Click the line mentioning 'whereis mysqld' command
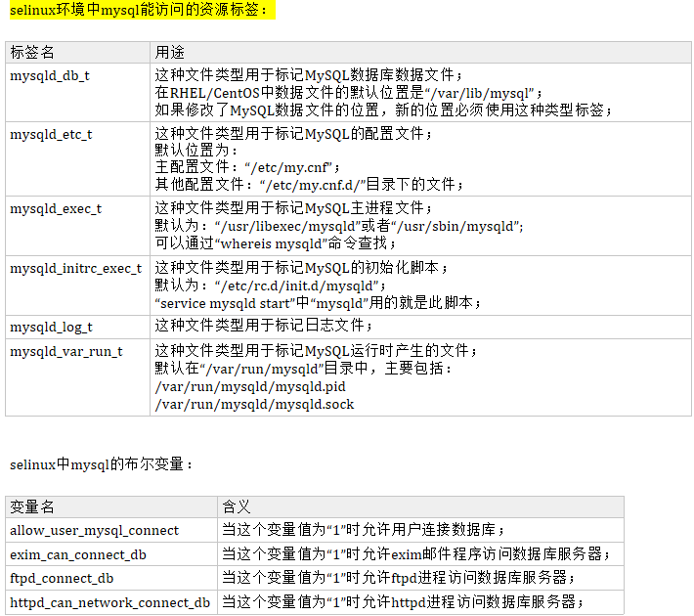This screenshot has height=616, width=694. tap(276, 243)
